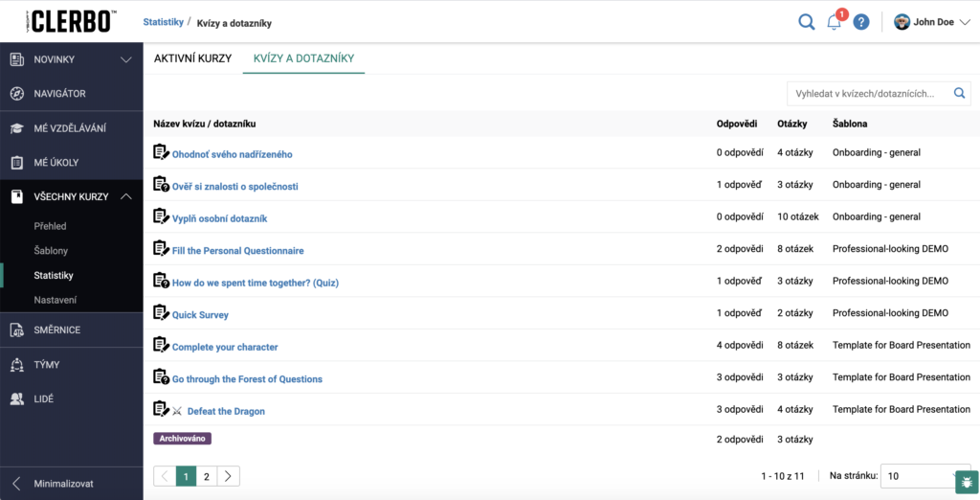
Task: Click John Doe avatar picture
Action: pyautogui.click(x=902, y=23)
